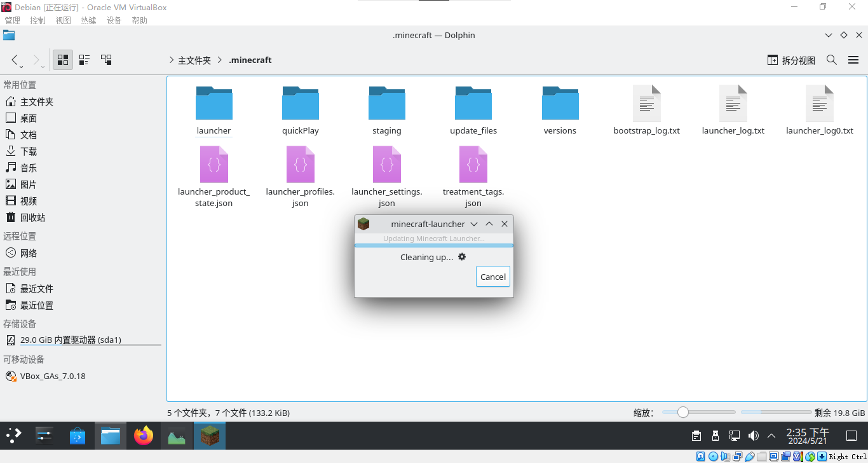868x463 pixels.
Task: Open the 设备 menu in VirtualBox
Action: point(114,20)
